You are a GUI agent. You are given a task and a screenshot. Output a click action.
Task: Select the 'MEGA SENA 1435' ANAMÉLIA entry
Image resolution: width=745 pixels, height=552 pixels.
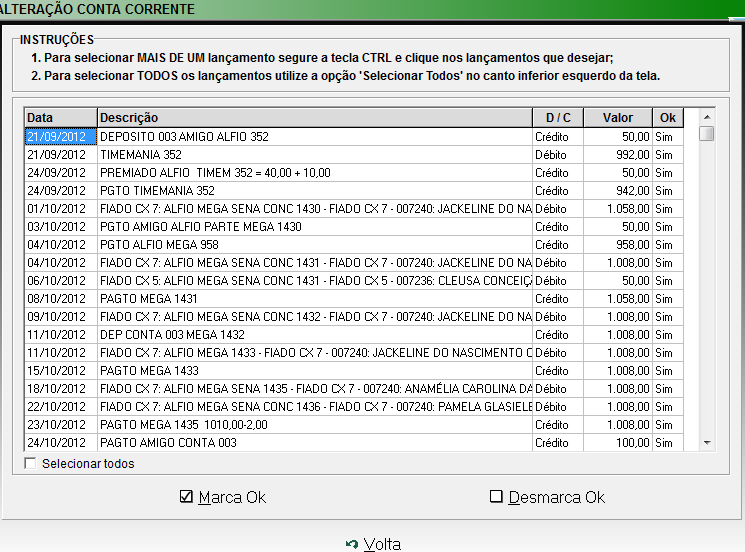coord(354,389)
